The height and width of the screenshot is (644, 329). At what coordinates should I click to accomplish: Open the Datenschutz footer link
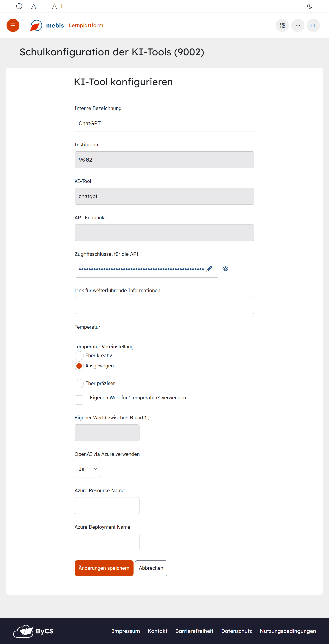click(236, 631)
